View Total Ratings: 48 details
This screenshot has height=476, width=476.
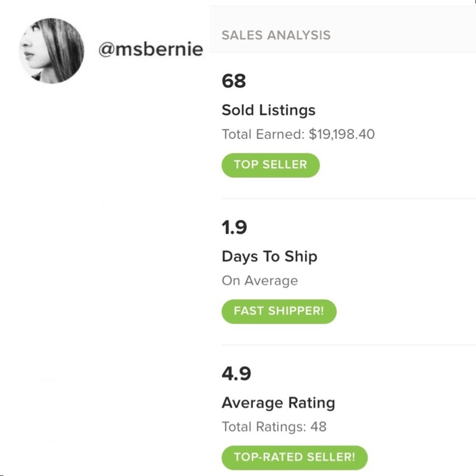pyautogui.click(x=274, y=427)
